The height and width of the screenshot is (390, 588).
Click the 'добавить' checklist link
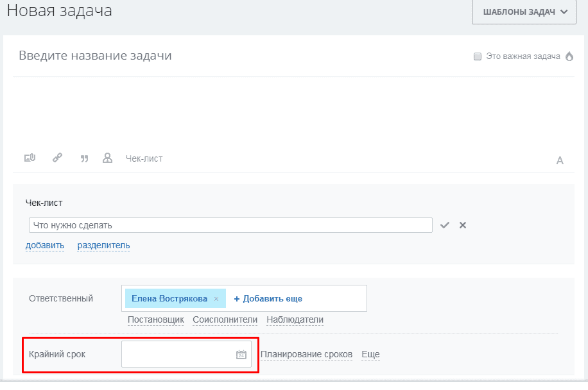point(45,245)
